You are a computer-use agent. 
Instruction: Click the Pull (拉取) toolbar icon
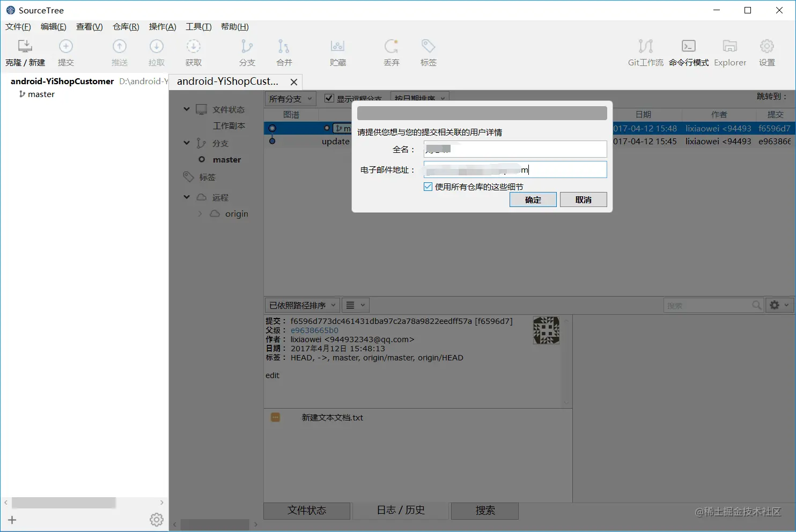point(157,46)
